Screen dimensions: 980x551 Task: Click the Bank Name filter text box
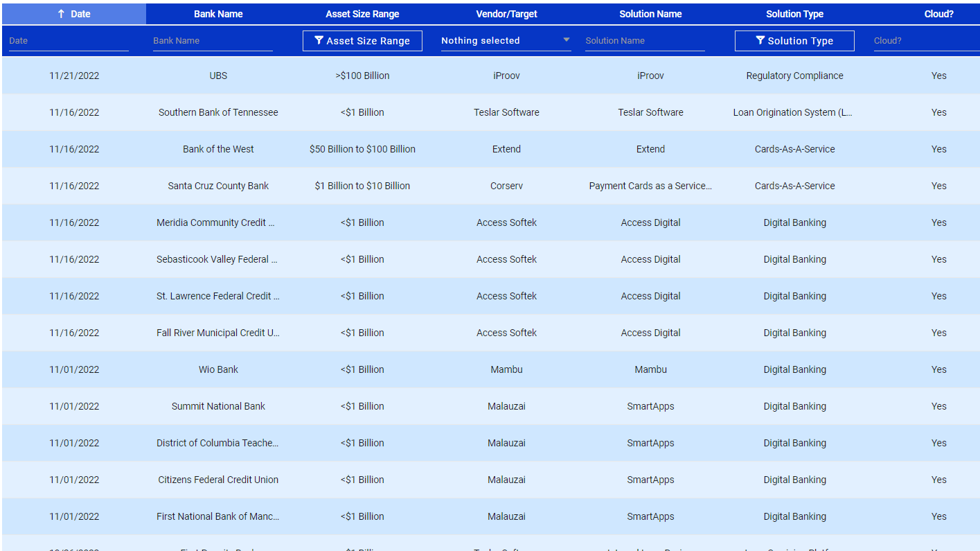click(213, 41)
